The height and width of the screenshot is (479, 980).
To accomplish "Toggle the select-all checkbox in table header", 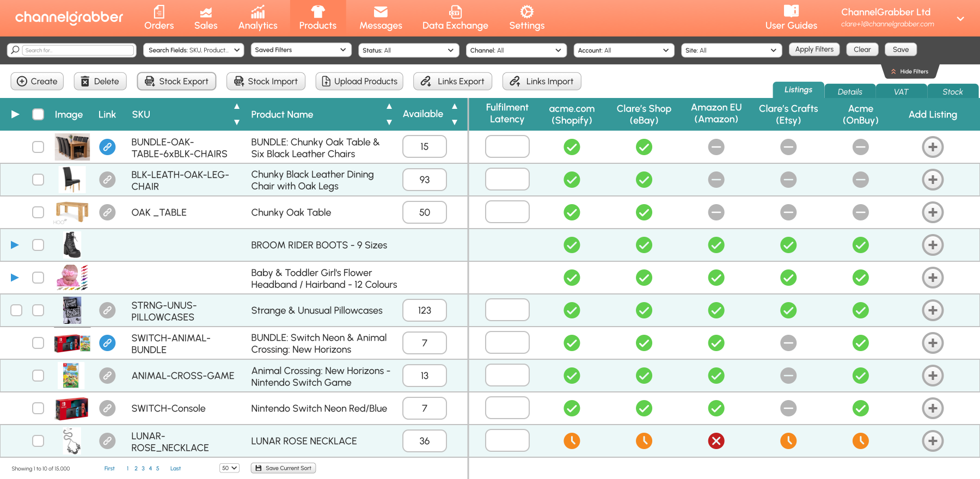I will [38, 114].
